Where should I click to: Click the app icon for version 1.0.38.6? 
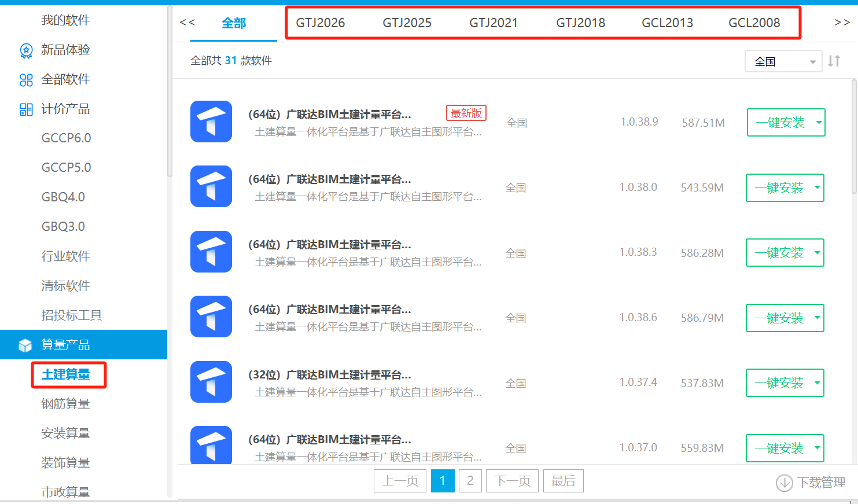click(211, 317)
